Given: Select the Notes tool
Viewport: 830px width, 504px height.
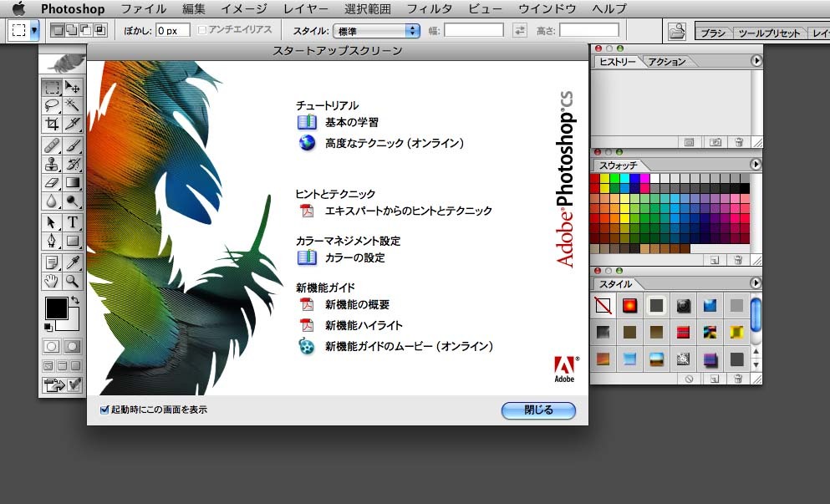Looking at the screenshot, I should click(x=52, y=262).
